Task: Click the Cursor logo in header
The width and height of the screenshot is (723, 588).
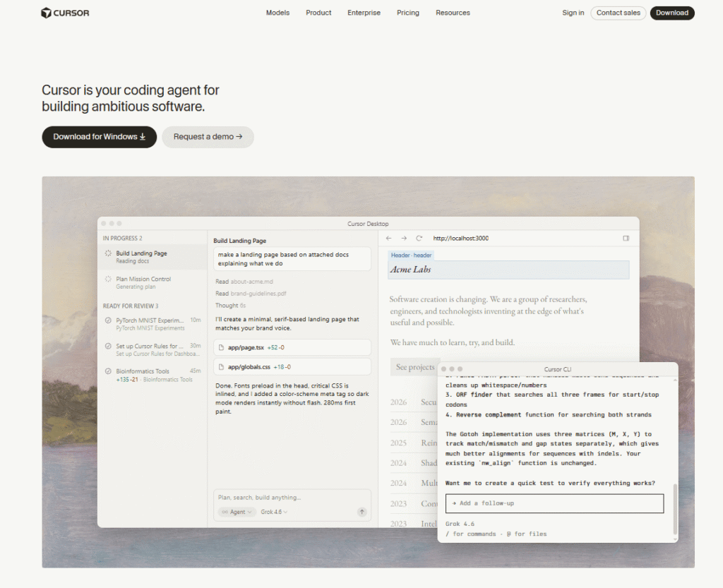Action: point(65,13)
